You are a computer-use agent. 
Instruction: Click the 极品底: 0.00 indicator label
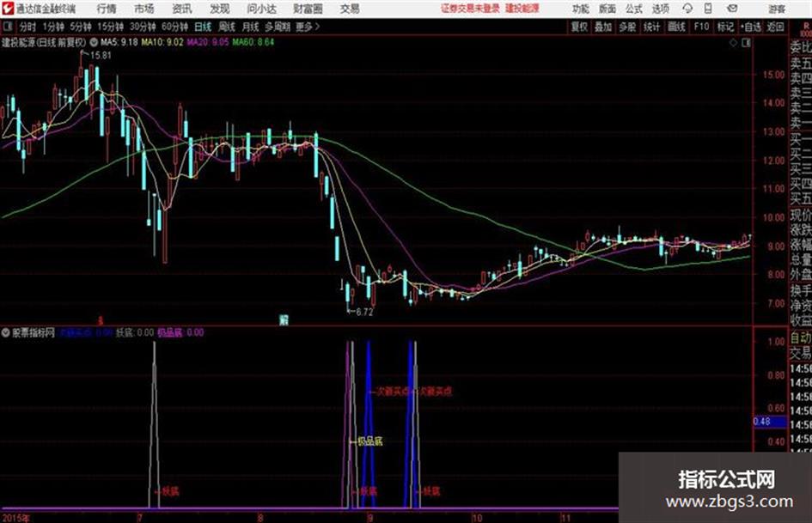point(180,332)
